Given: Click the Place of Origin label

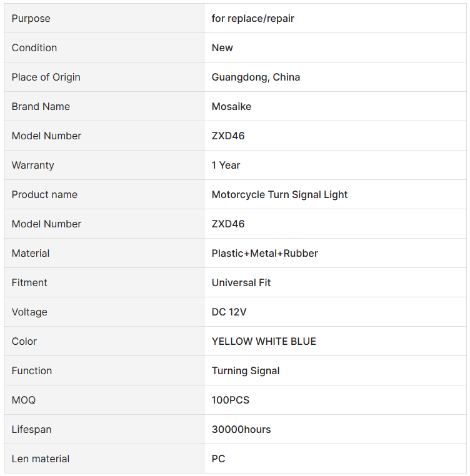Looking at the screenshot, I should [46, 77].
